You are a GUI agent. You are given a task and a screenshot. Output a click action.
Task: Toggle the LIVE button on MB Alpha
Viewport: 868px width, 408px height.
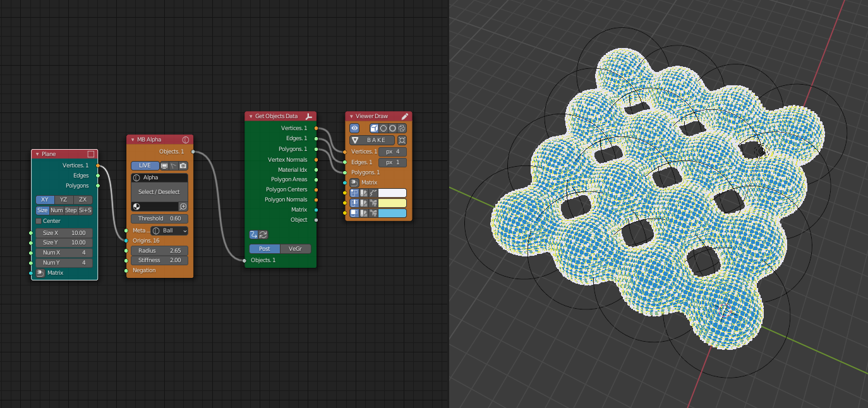tap(145, 165)
